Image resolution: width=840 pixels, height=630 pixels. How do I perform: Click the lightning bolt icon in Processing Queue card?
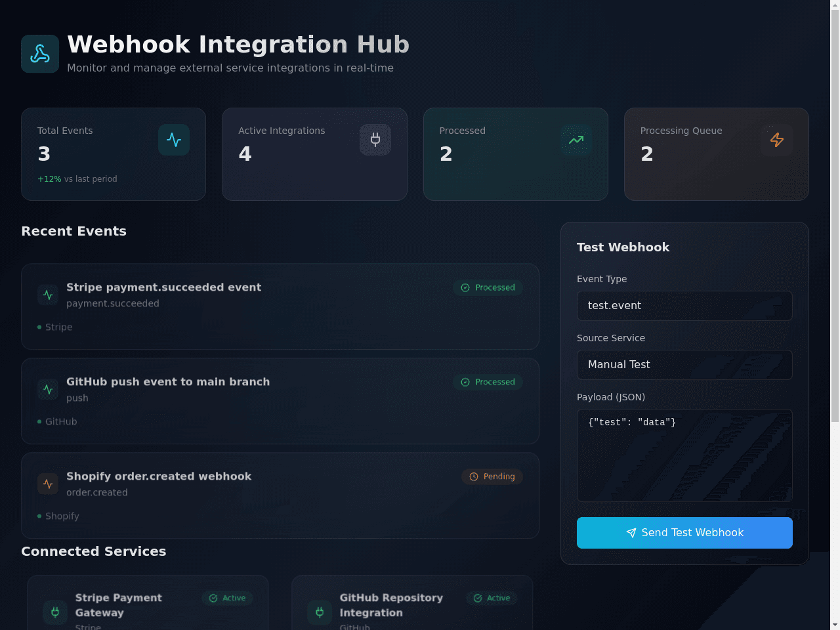[x=777, y=140]
